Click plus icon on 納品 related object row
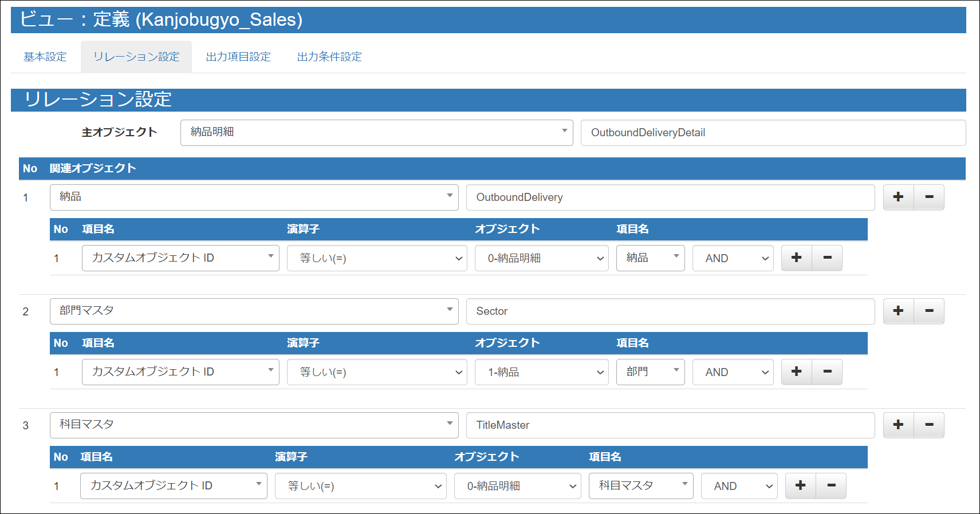980x514 pixels. (x=898, y=197)
